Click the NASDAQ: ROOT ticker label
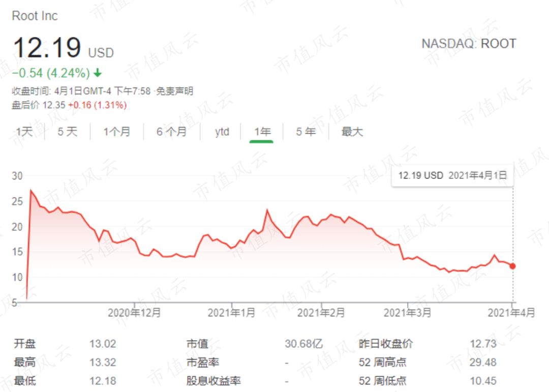549x392 pixels. 469,44
